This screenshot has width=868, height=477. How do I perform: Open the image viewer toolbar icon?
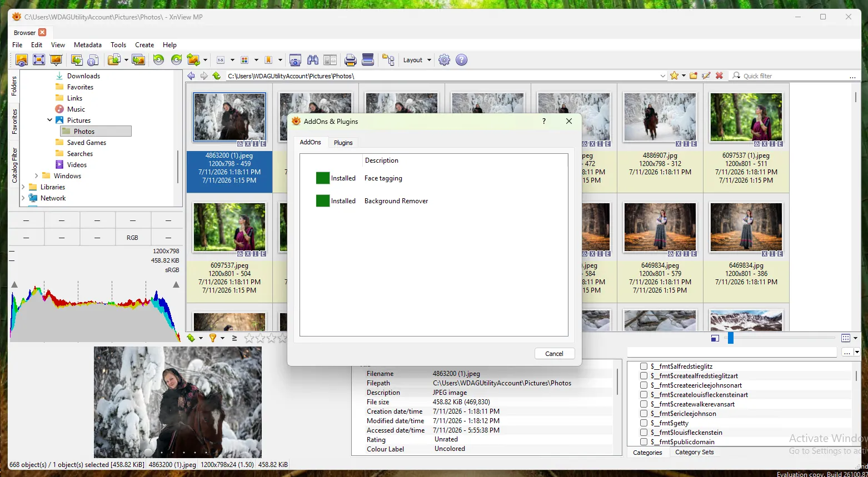click(x=22, y=60)
